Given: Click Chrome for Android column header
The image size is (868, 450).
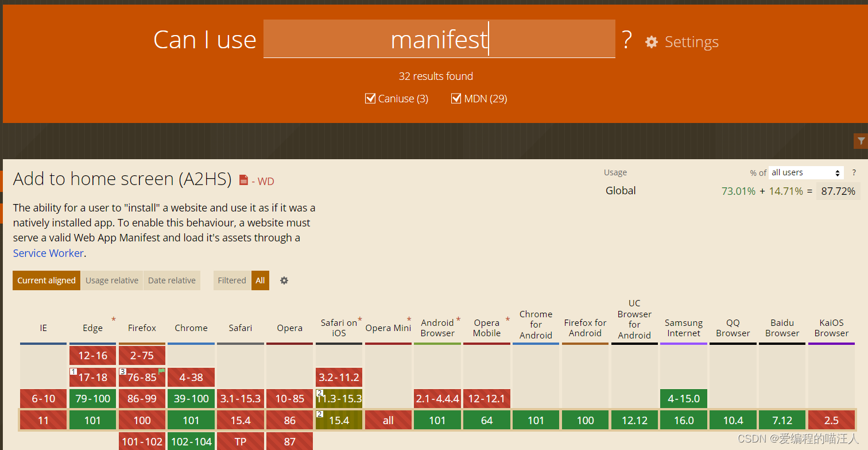Looking at the screenshot, I should coord(536,325).
